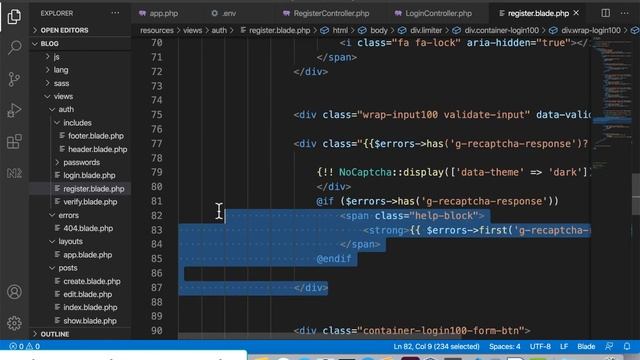Click the editor horizontal scrollbar
This screenshot has height=360, width=640.
pyautogui.click(x=319, y=336)
